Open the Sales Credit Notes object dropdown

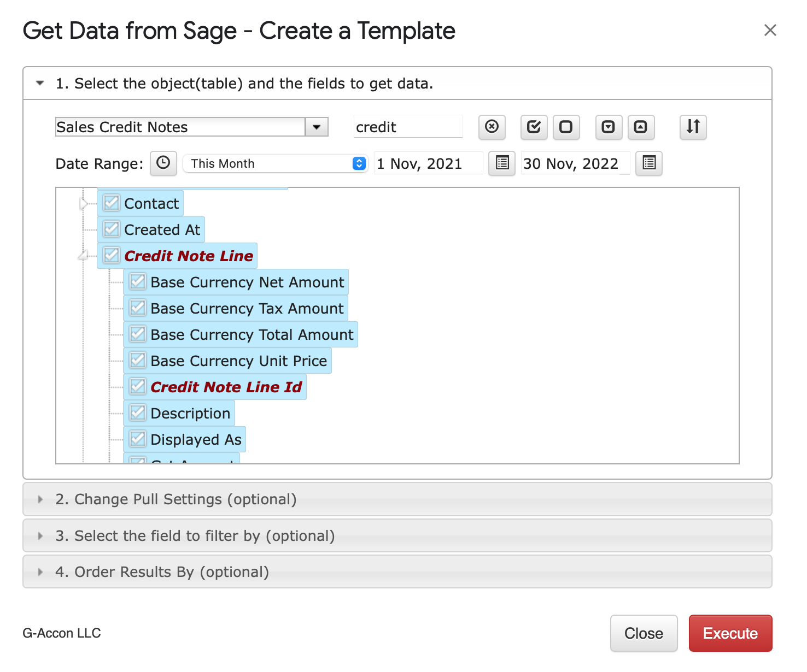click(316, 127)
